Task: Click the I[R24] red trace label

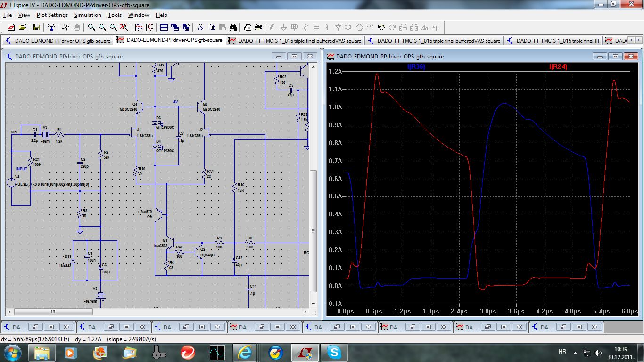Action: (x=558, y=67)
